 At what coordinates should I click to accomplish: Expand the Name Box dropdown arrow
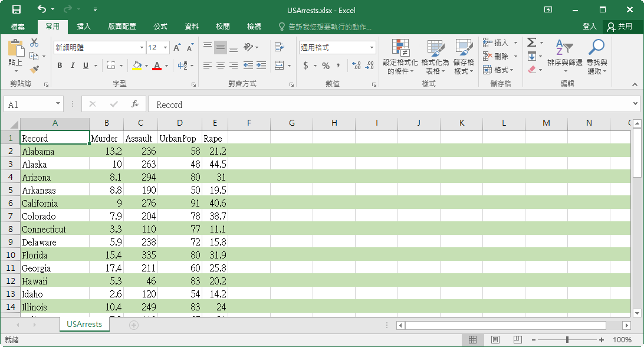(x=58, y=104)
